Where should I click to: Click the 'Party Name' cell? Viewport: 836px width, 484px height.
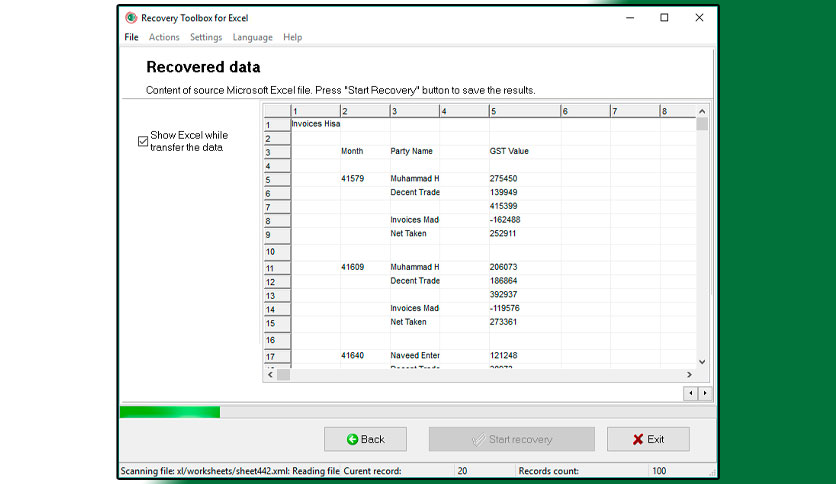tap(415, 151)
